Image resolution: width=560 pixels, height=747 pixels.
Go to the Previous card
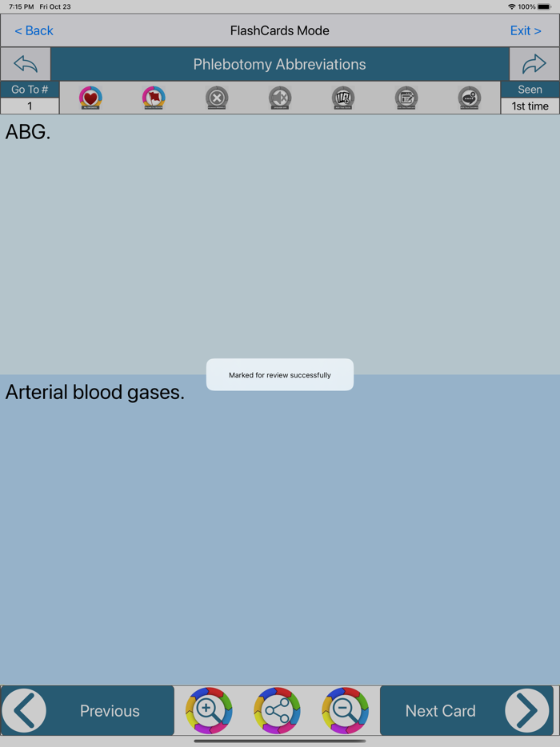click(88, 710)
